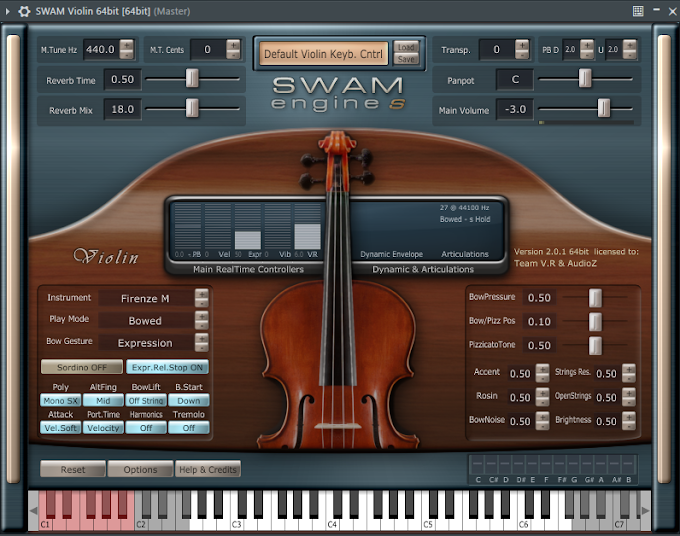Screen dimensions: 680x536
Task: Change Brightness value with its stepper
Action: coord(629,421)
